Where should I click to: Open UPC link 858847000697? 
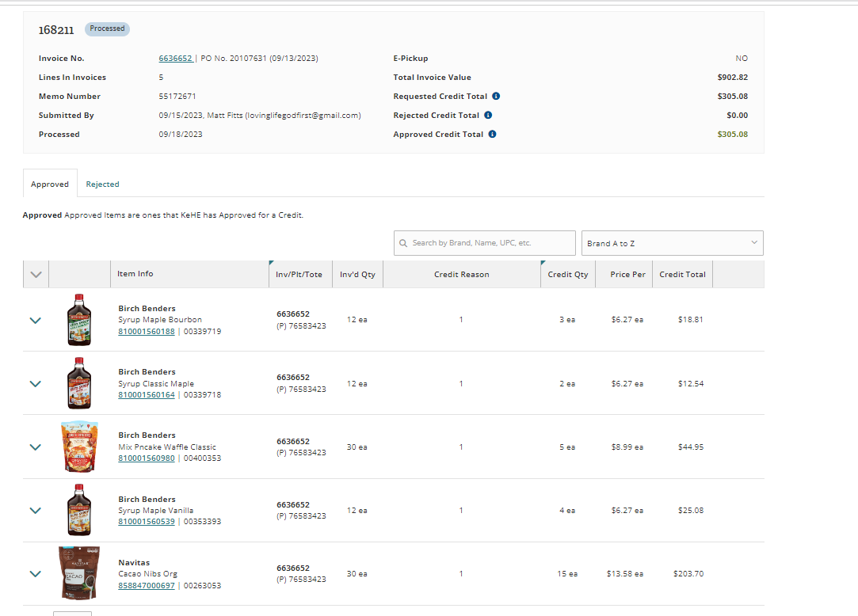[147, 585]
